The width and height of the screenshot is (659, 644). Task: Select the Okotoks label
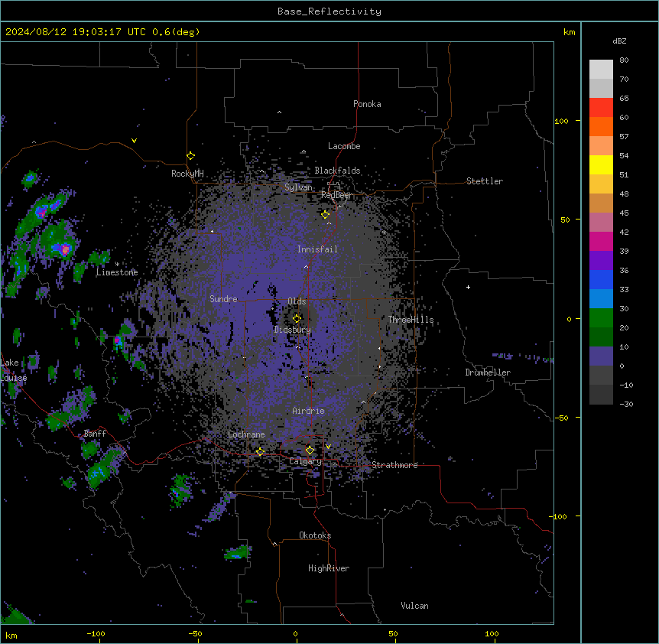click(315, 535)
